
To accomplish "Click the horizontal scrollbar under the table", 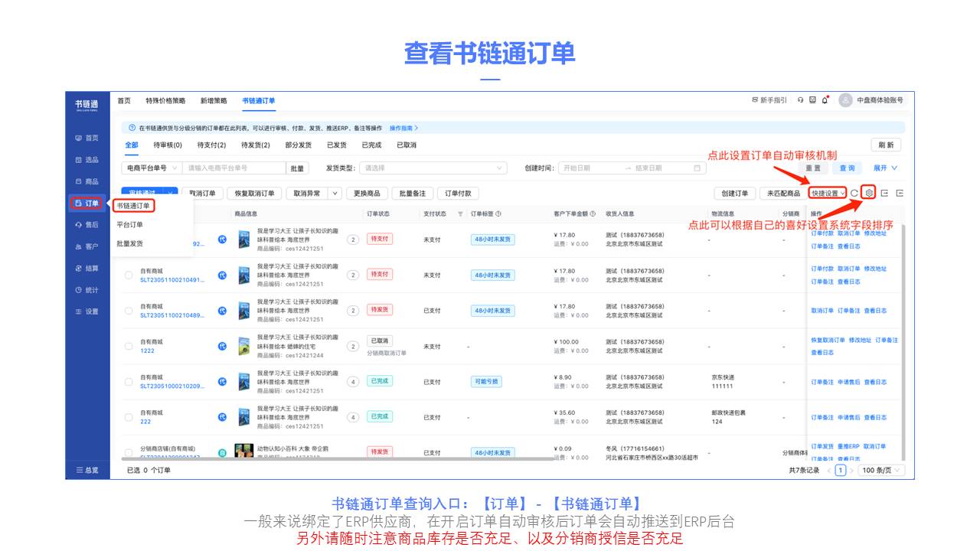I will tap(337, 459).
